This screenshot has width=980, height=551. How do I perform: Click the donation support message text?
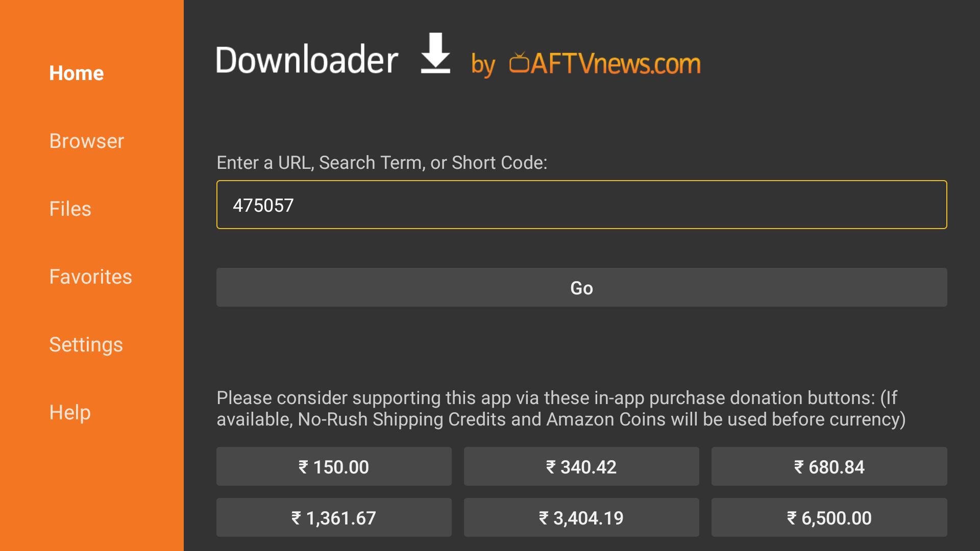point(561,409)
